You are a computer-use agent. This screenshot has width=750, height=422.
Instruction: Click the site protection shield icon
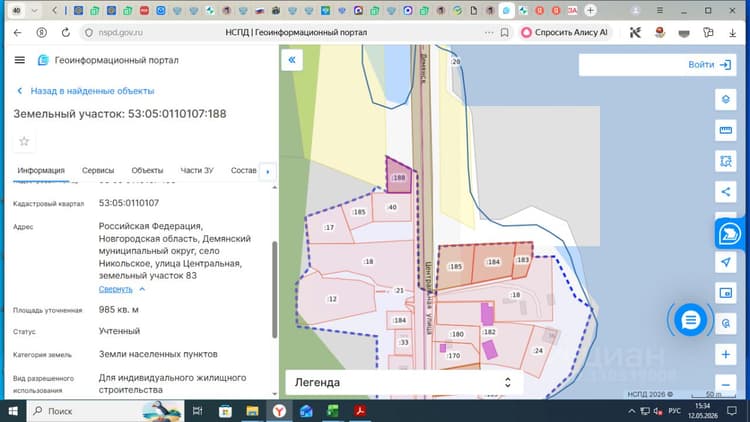point(88,33)
